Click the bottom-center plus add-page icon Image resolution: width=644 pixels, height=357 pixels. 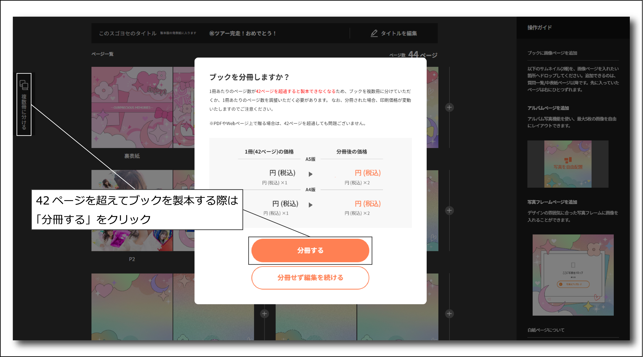click(x=264, y=313)
